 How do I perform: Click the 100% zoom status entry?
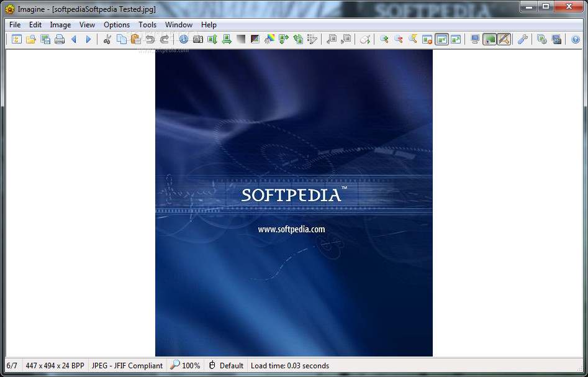pos(185,366)
